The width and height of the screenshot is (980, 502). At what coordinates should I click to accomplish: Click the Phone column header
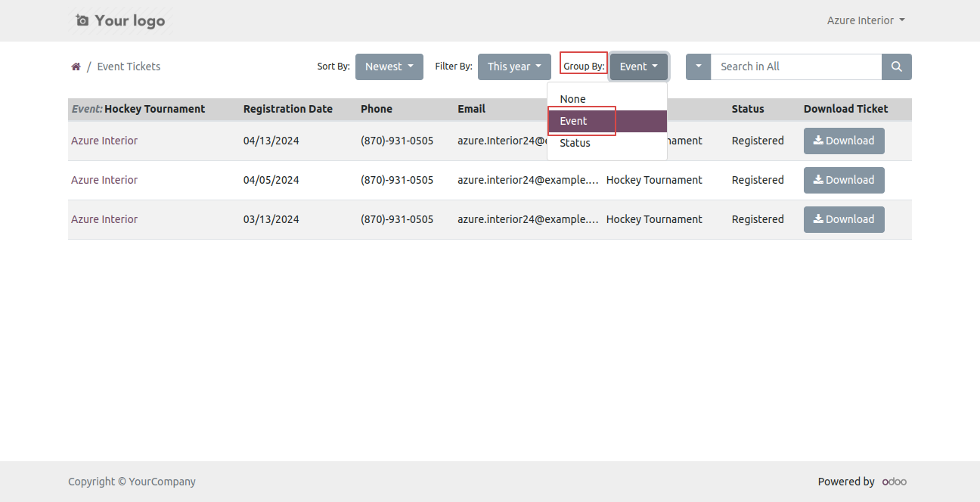pyautogui.click(x=377, y=109)
